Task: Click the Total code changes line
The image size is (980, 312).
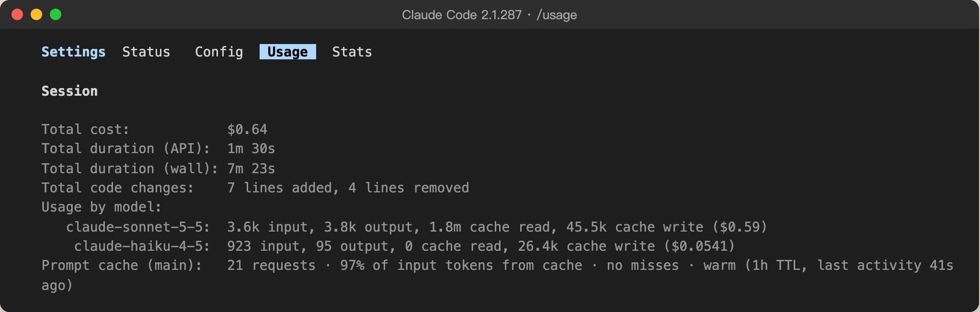Action: point(255,188)
